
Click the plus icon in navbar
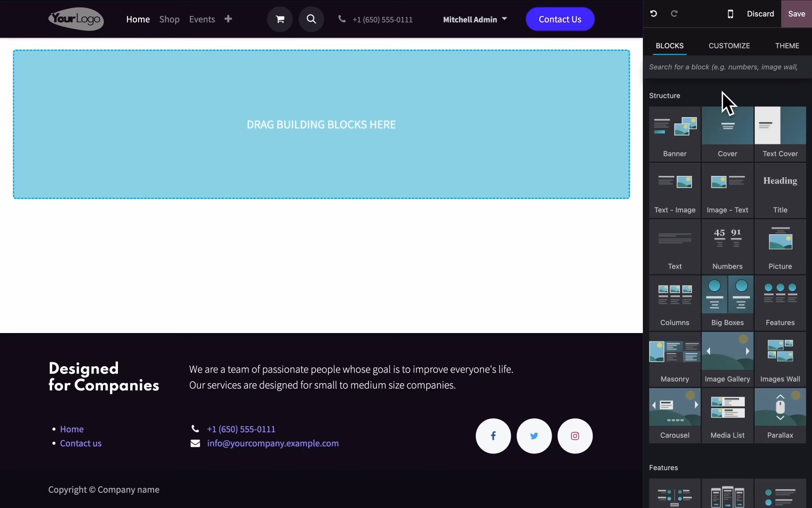coord(228,19)
